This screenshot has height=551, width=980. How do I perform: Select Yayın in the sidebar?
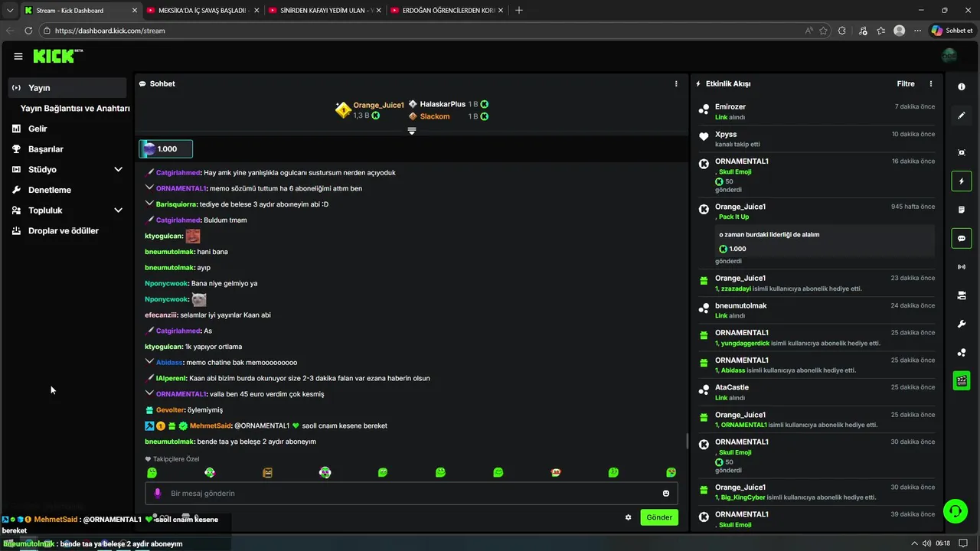coord(67,87)
